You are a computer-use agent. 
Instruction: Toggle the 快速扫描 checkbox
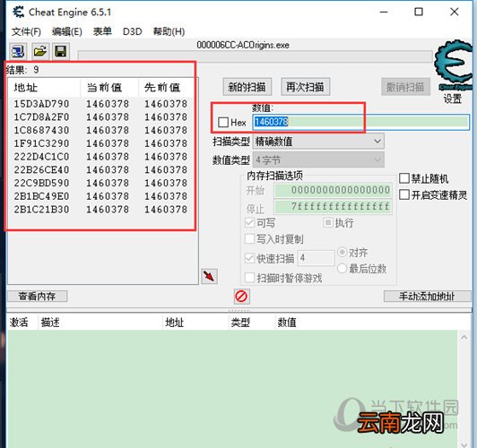click(x=250, y=258)
